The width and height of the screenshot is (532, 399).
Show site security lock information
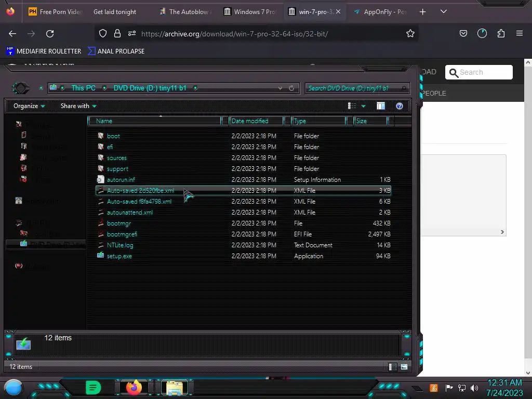pyautogui.click(x=117, y=33)
